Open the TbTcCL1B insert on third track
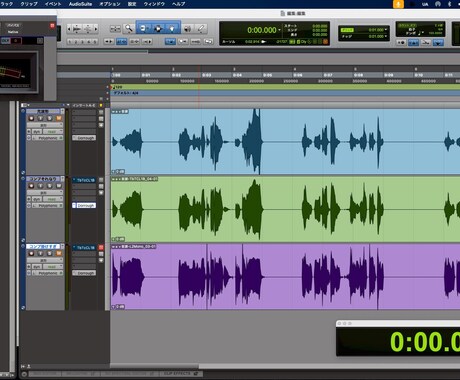The width and height of the screenshot is (460, 380). tap(84, 248)
